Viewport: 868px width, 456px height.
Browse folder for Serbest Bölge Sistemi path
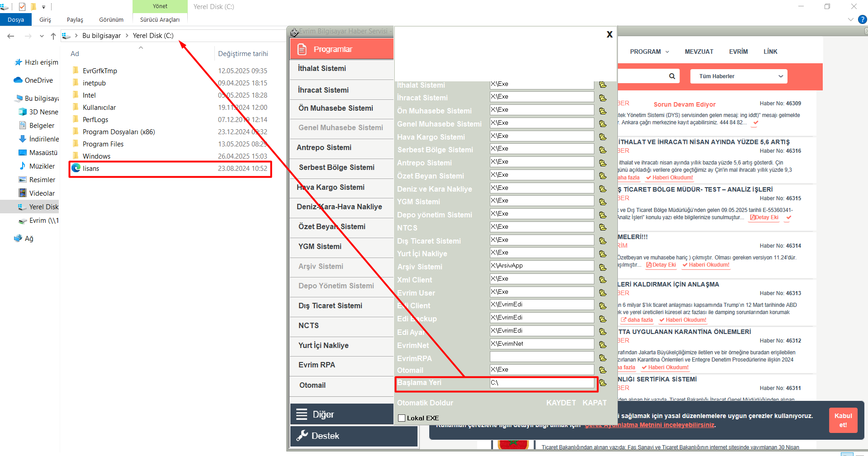(x=602, y=150)
